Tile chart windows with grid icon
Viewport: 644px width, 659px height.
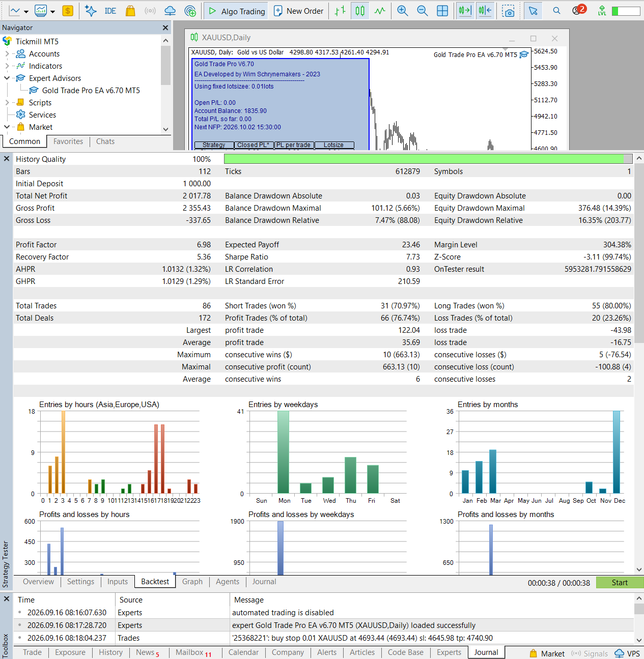pyautogui.click(x=442, y=11)
